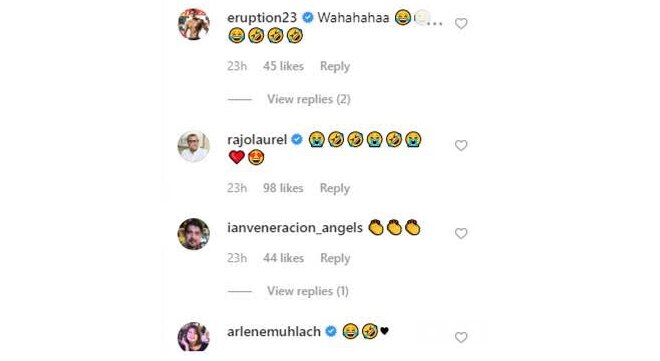The width and height of the screenshot is (660, 361).
Task: Like the eruption23 comment with heart icon
Action: tap(461, 24)
